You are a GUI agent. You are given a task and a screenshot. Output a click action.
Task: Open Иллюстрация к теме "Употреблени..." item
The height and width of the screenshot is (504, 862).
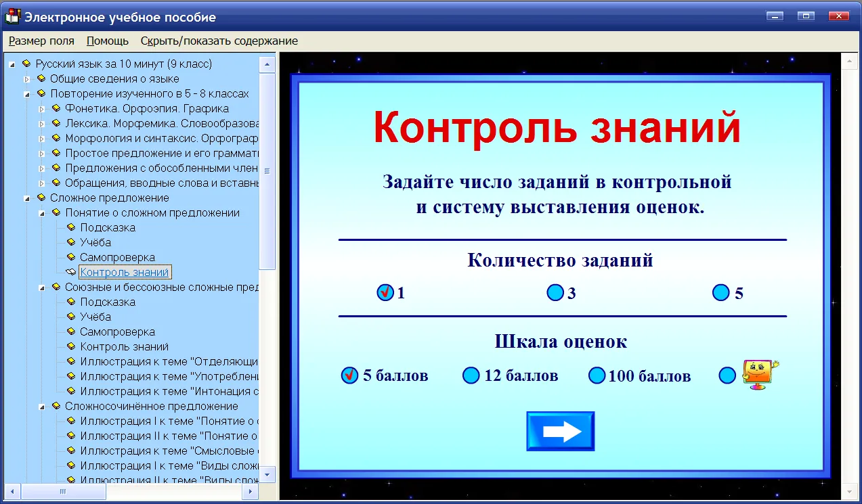pyautogui.click(x=169, y=376)
